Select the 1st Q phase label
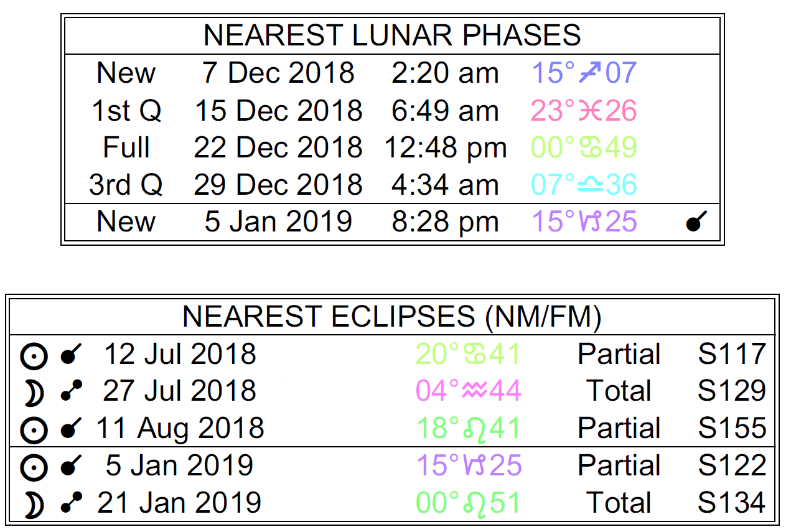Image resolution: width=791 pixels, height=532 pixels. 126,111
